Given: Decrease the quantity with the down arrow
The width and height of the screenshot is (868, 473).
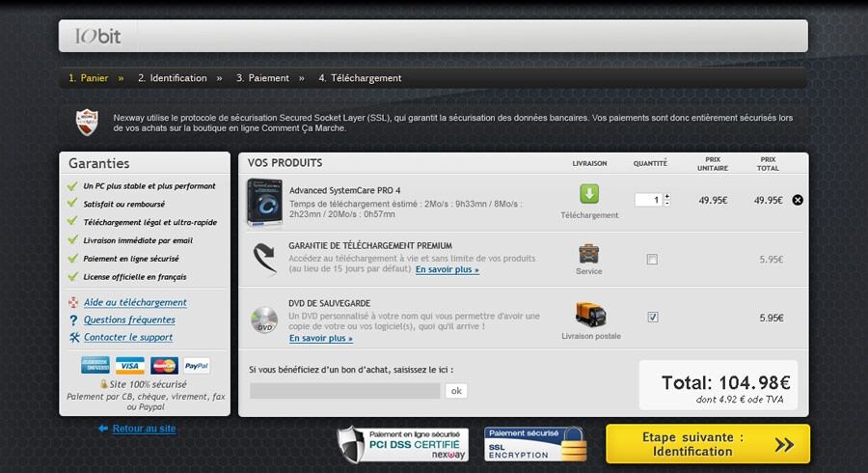Looking at the screenshot, I should (667, 204).
